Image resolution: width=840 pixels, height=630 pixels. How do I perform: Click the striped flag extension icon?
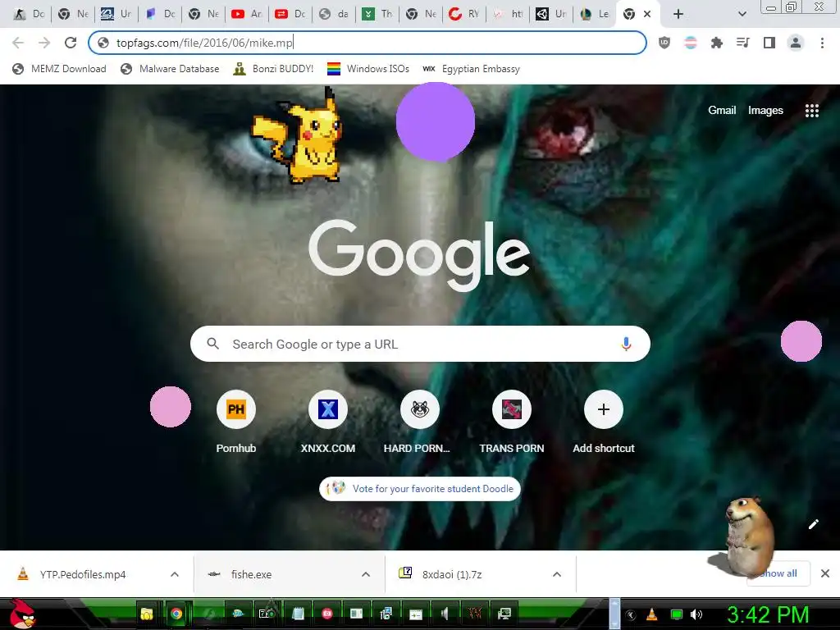click(x=691, y=43)
